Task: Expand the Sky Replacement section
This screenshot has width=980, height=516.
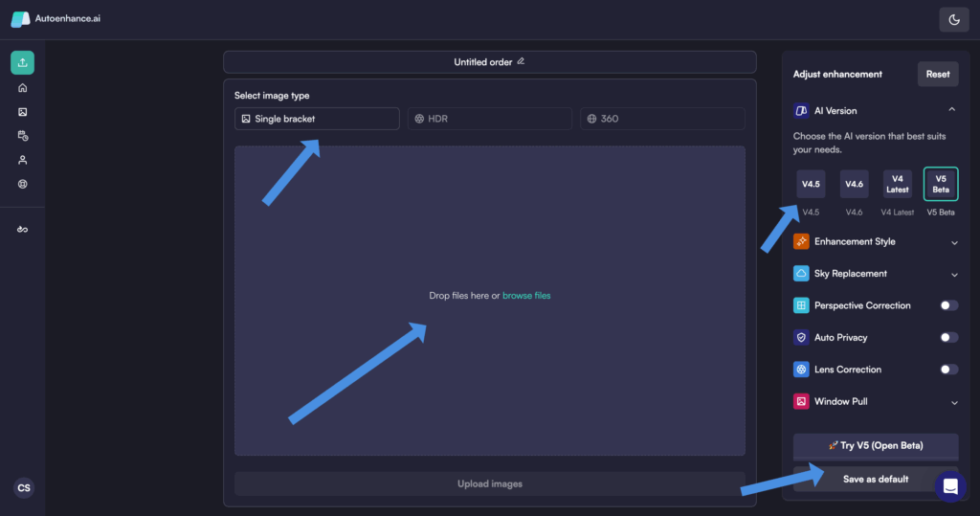Action: (x=953, y=274)
